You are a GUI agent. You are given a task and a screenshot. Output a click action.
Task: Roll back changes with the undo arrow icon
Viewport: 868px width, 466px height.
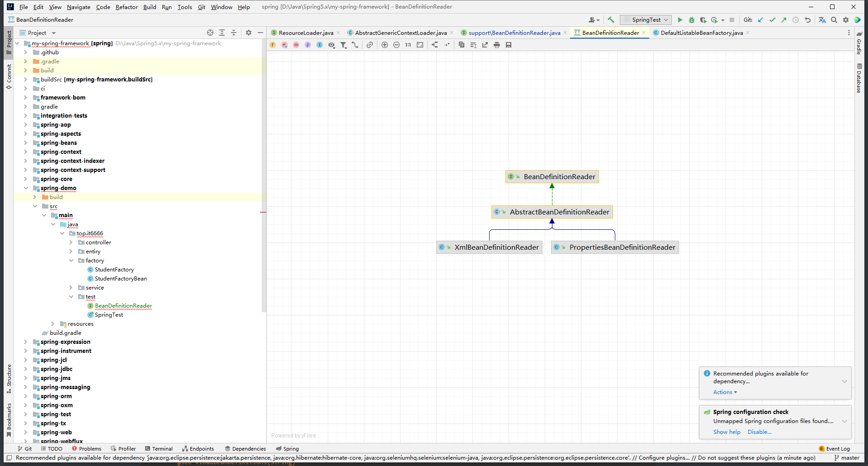coord(807,20)
